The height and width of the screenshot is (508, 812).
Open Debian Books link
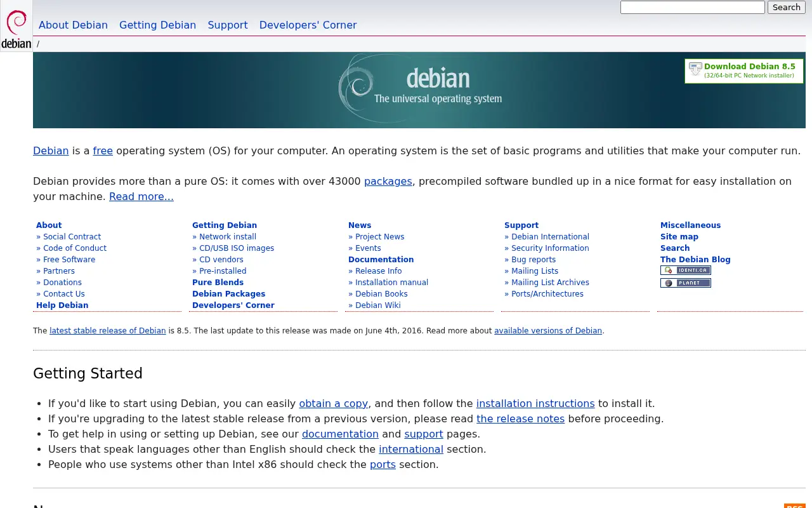[x=381, y=294]
